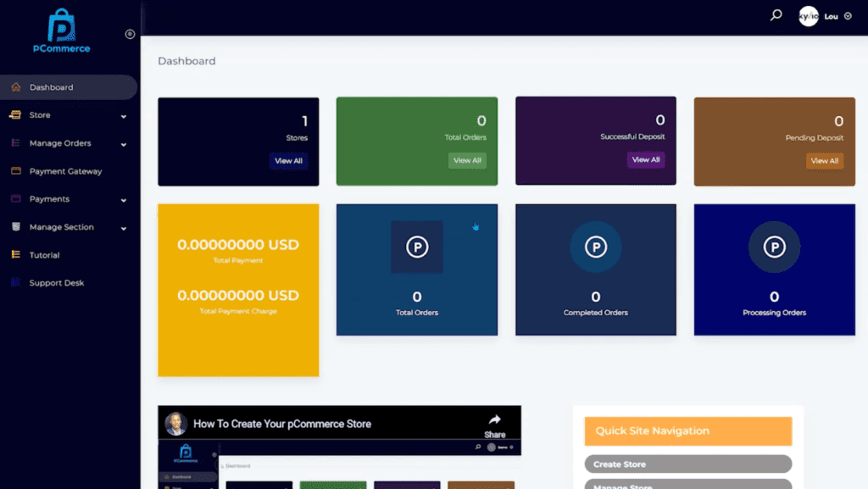The height and width of the screenshot is (489, 868).
Task: Expand the Manage Orders chevron
Action: 124,144
